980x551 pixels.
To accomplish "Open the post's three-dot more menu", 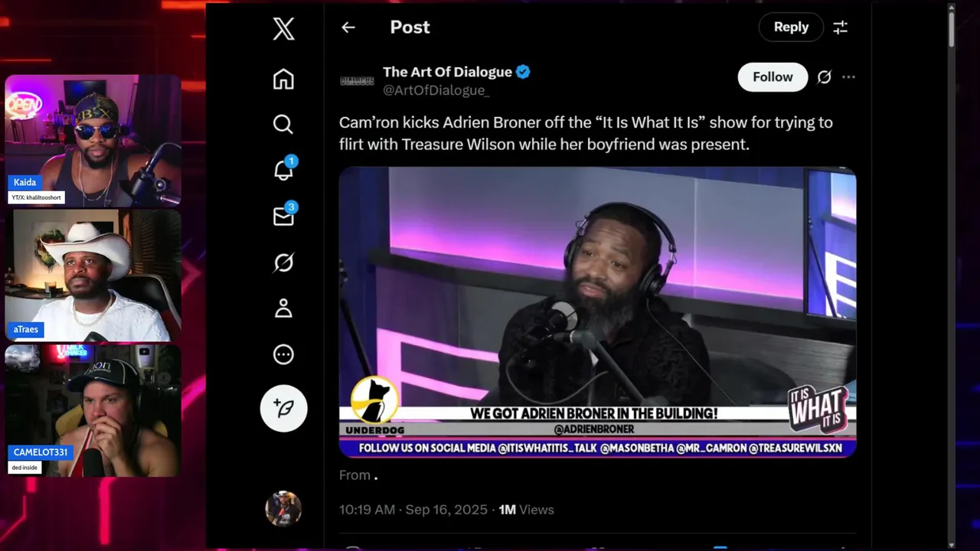I will tap(848, 77).
